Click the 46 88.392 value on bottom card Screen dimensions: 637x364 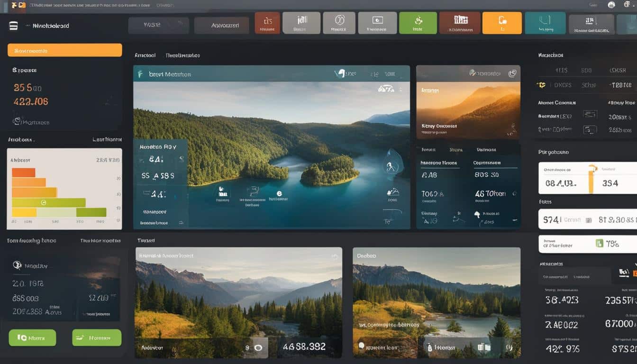click(304, 347)
